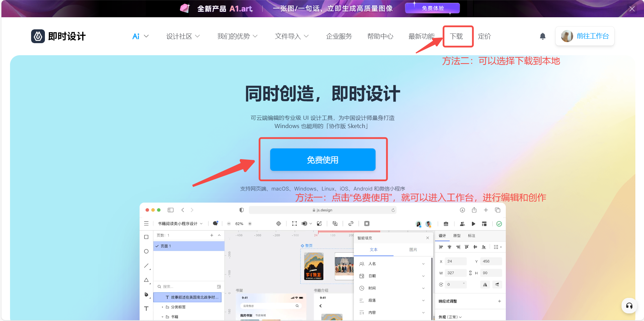Select the pen tool

[x=146, y=294]
